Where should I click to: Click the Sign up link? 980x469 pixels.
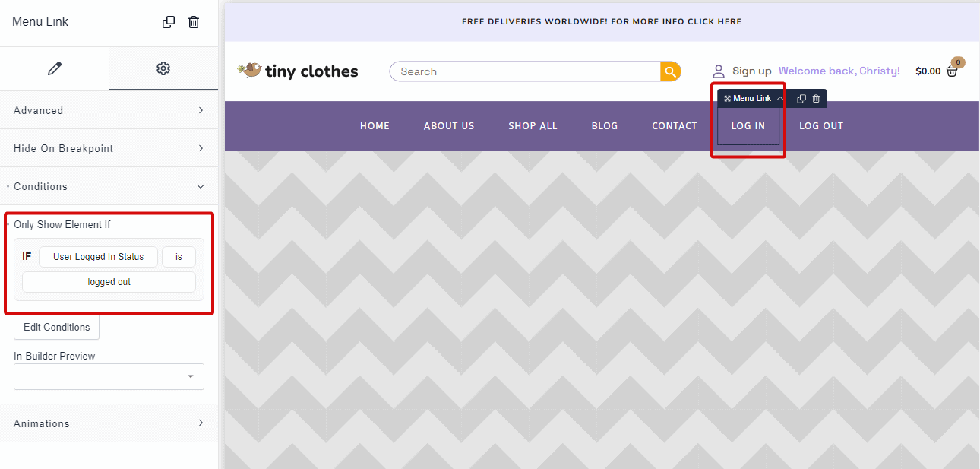(x=751, y=71)
